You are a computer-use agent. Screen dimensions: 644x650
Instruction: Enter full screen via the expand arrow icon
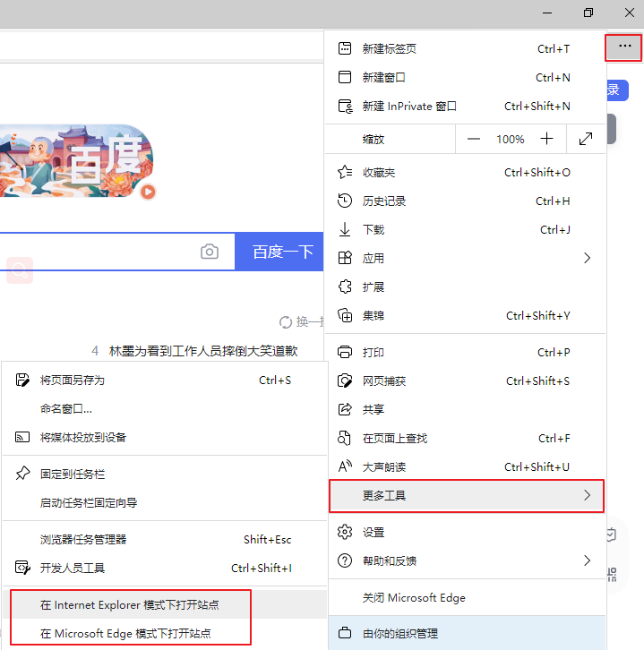tap(586, 139)
